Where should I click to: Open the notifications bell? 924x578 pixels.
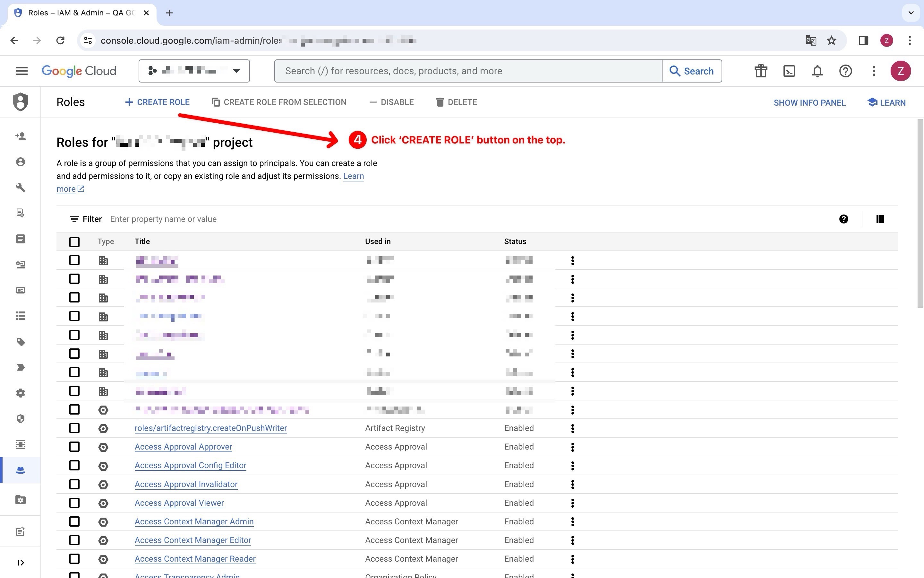[x=817, y=71]
